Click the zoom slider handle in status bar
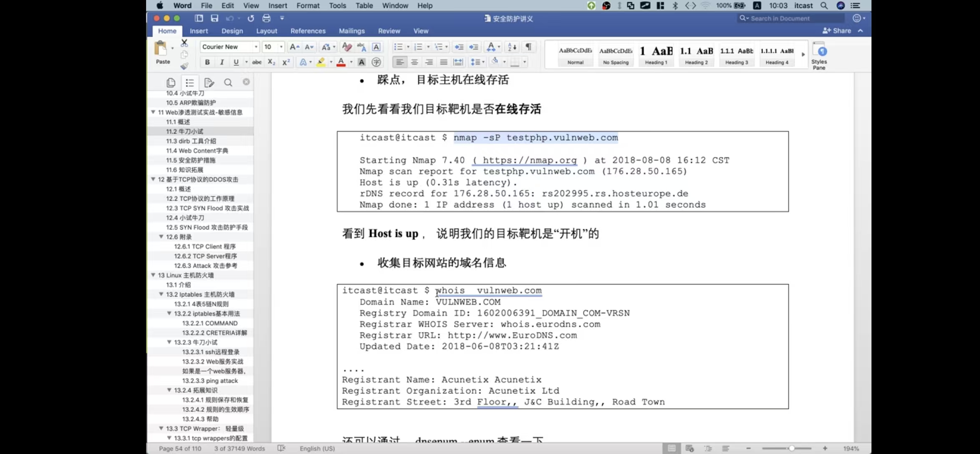 (x=791, y=448)
